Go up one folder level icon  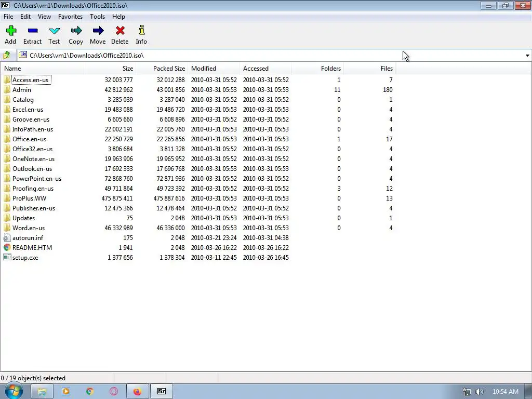click(x=7, y=55)
